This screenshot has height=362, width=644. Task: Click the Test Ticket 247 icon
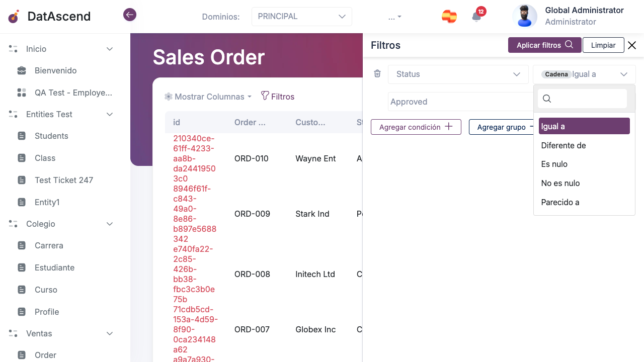point(22,180)
